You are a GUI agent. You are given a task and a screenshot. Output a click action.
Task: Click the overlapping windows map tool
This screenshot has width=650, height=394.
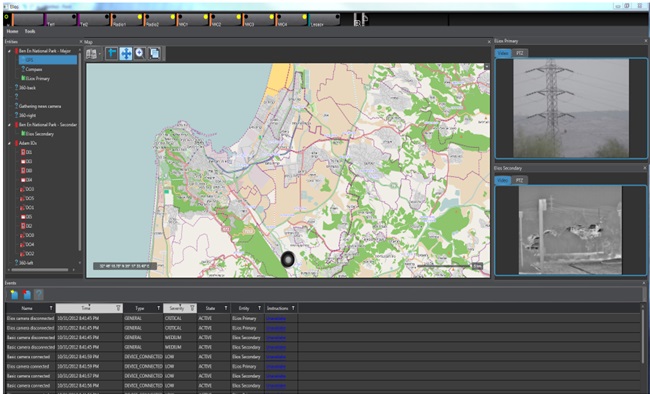coord(154,54)
